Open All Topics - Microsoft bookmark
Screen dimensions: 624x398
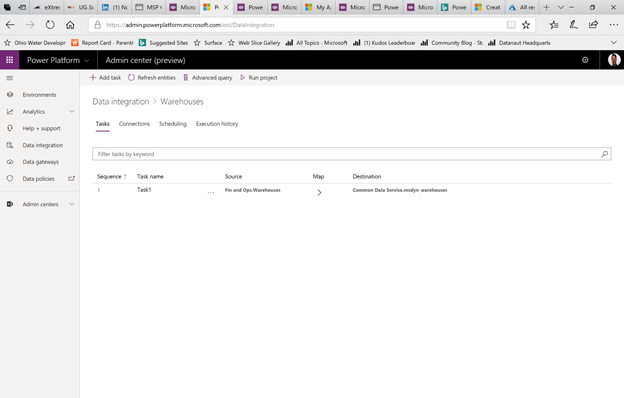tap(316, 43)
